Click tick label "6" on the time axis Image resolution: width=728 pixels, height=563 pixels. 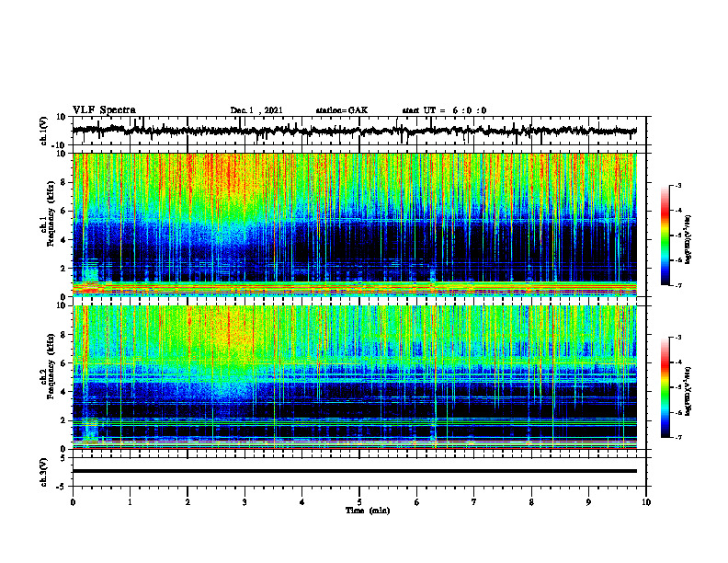pyautogui.click(x=416, y=502)
